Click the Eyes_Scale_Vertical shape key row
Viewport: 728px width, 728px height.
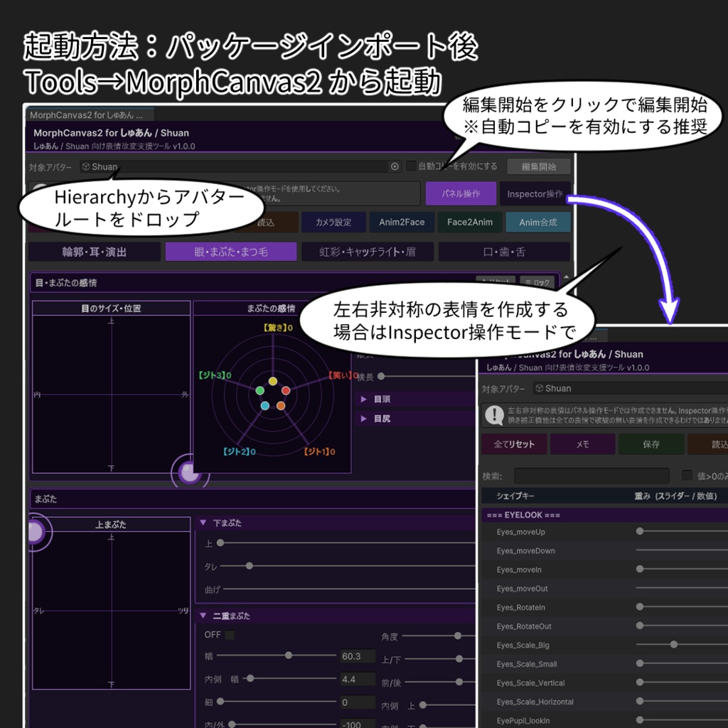pyautogui.click(x=604, y=682)
